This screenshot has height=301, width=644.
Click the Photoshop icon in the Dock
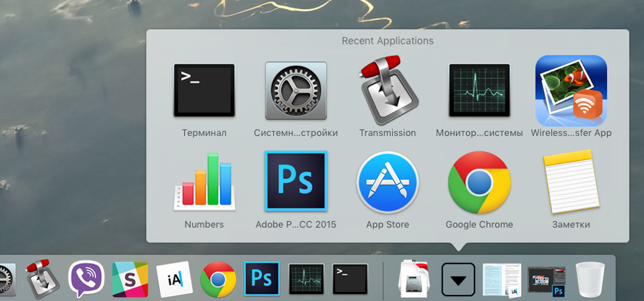(262, 279)
